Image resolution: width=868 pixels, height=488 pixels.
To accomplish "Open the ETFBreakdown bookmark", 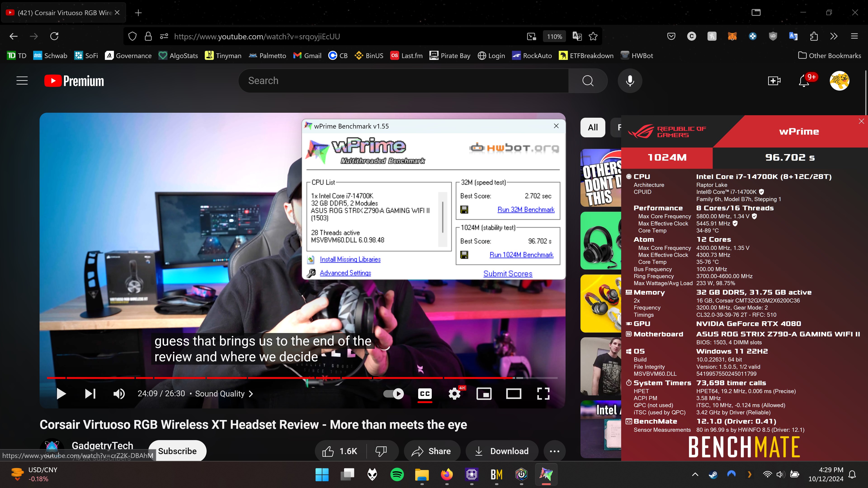I will tap(586, 56).
